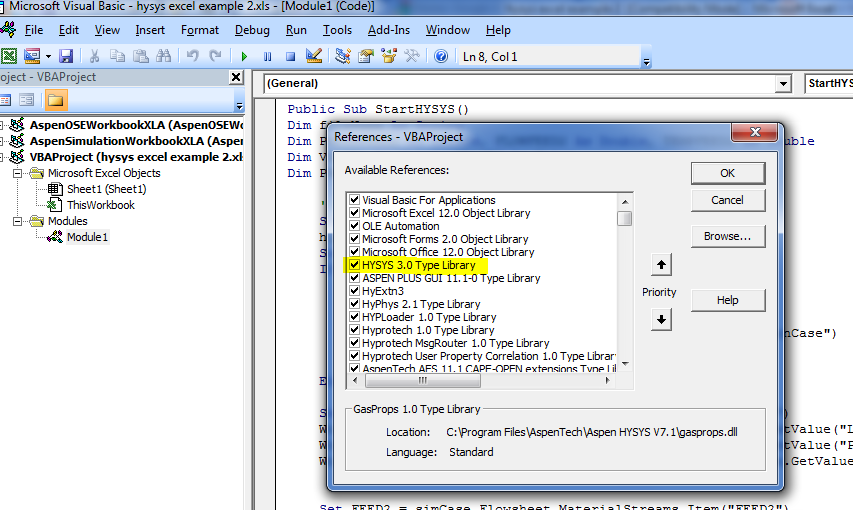
Task: Uncheck HyExtn3 reference
Action: pos(354,291)
